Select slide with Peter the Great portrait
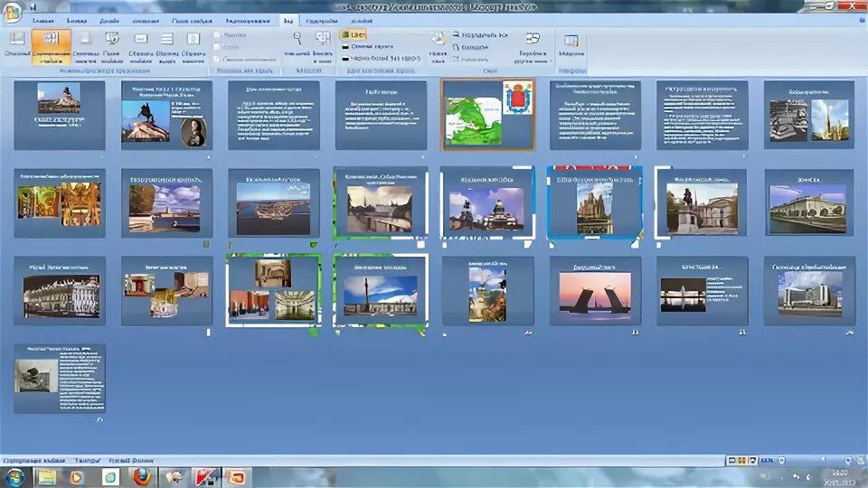The image size is (868, 488). click(166, 115)
